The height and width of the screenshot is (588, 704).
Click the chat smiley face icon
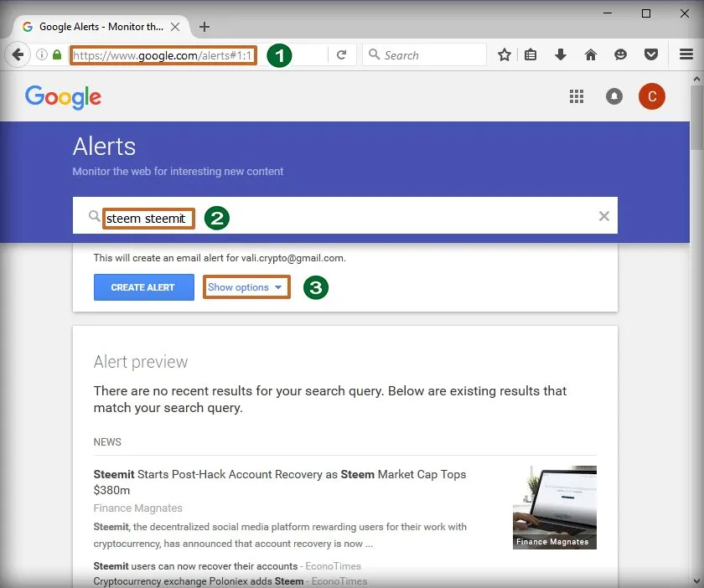(x=620, y=54)
